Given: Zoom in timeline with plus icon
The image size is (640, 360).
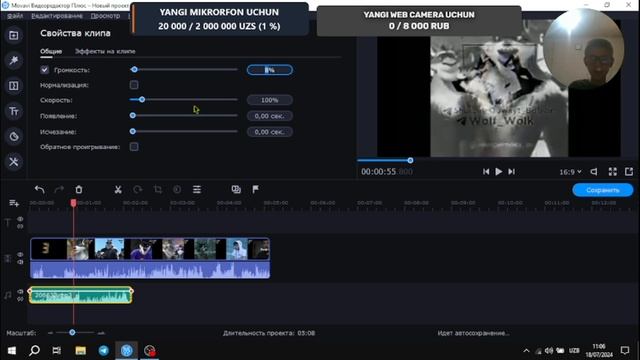Looking at the screenshot, I should click(101, 333).
